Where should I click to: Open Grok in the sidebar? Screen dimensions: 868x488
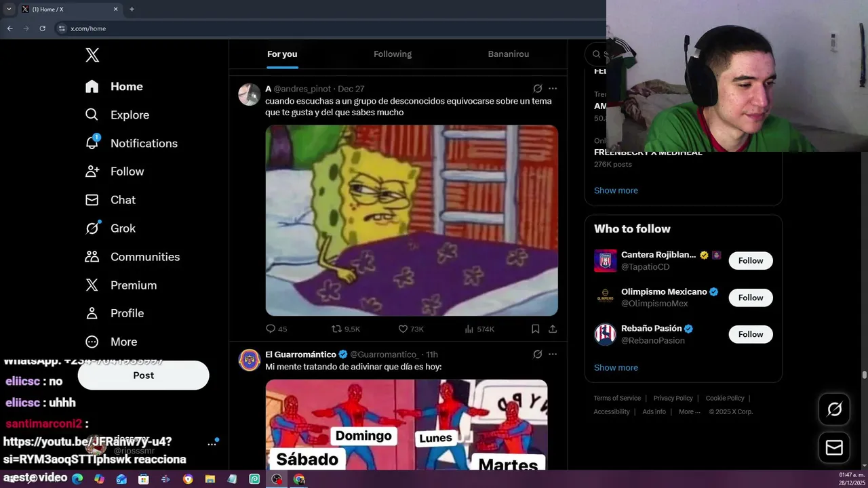110,228
